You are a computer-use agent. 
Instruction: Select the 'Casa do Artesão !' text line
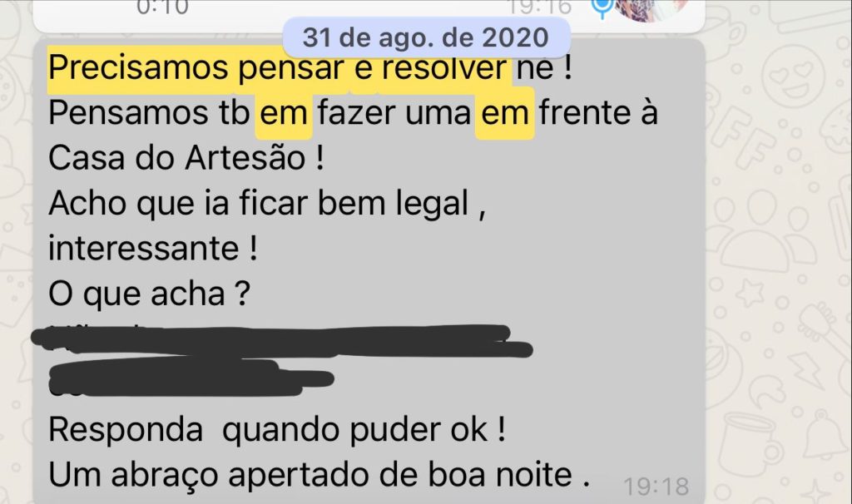(x=186, y=159)
